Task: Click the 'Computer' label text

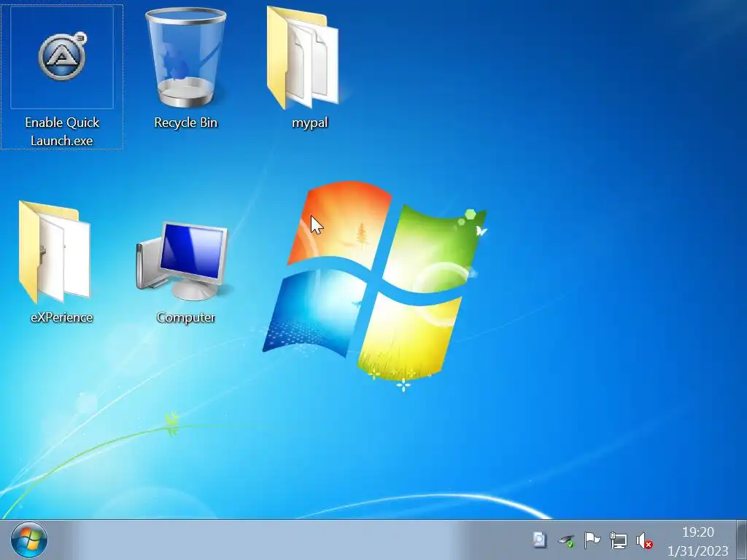Action: [x=186, y=317]
